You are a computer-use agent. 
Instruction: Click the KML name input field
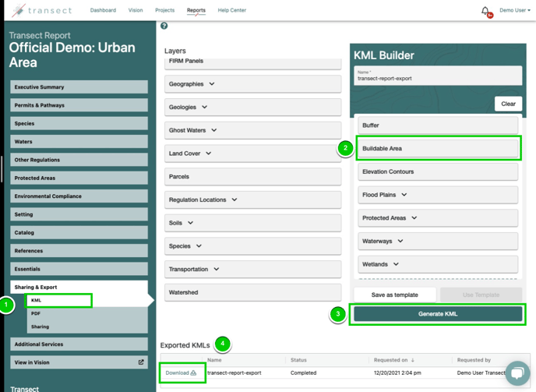[438, 76]
